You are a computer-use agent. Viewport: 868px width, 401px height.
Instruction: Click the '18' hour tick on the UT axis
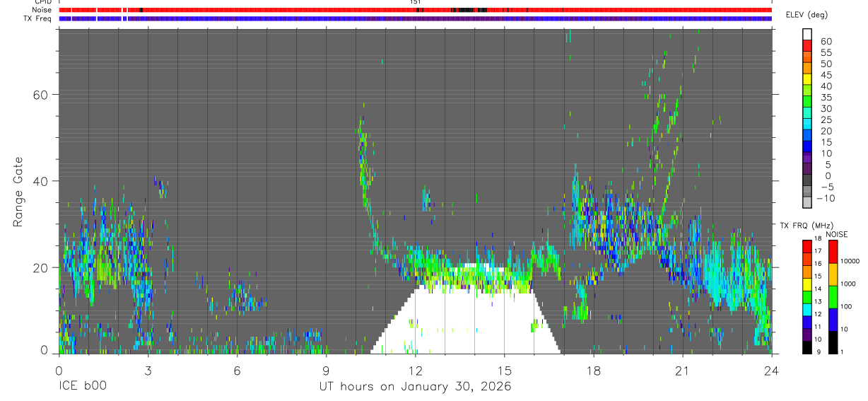pyautogui.click(x=593, y=370)
